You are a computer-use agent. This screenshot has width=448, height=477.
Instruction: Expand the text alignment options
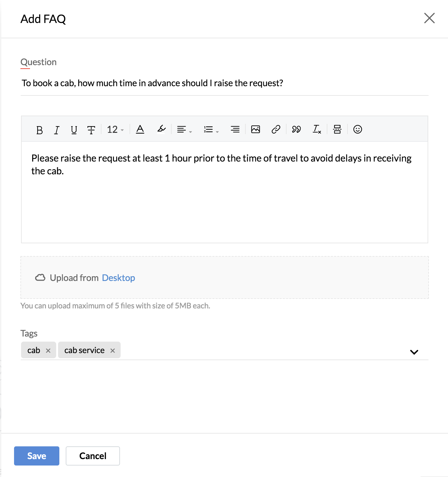[184, 129]
